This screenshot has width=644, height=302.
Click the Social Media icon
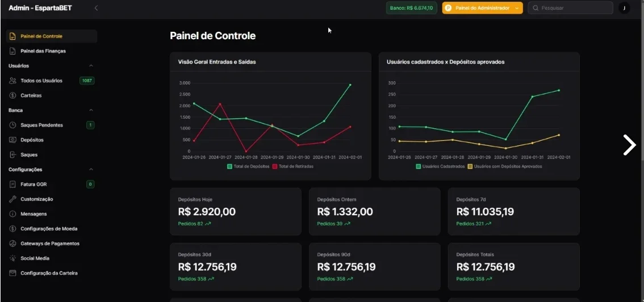[12, 258]
